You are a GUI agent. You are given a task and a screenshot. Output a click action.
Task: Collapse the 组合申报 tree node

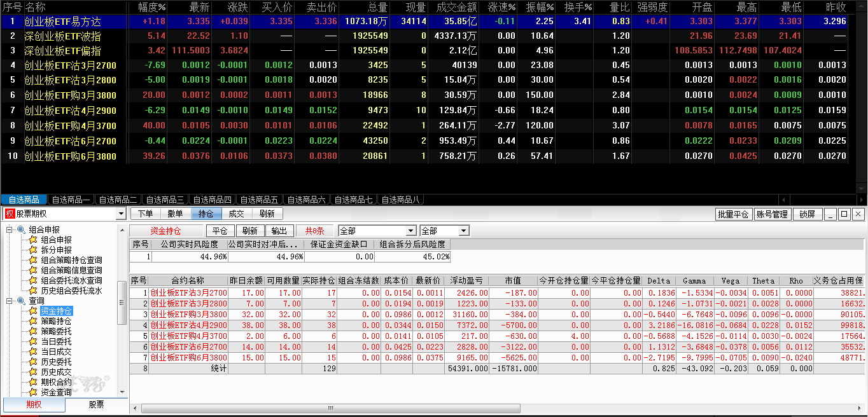(x=10, y=230)
